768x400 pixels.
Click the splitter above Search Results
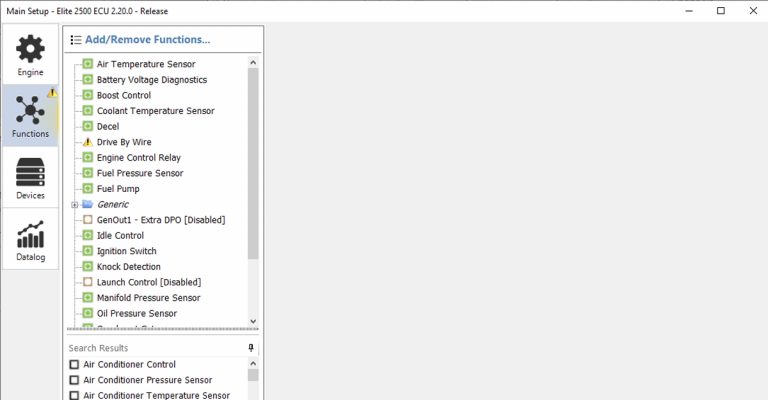[x=163, y=330]
